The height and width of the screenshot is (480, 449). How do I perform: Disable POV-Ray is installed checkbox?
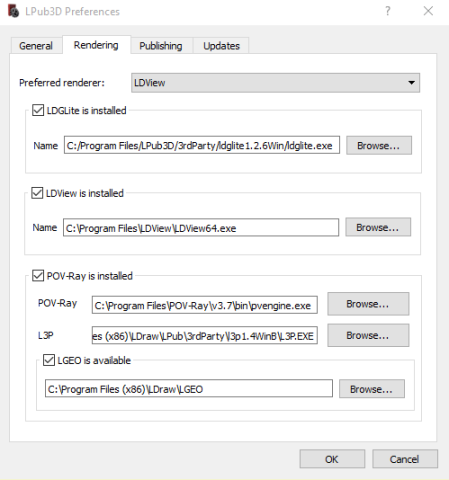[38, 276]
